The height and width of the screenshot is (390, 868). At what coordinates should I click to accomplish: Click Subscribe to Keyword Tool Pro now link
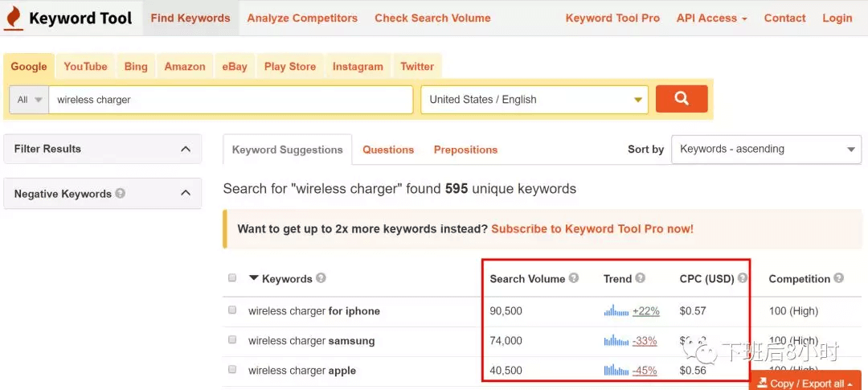point(592,229)
